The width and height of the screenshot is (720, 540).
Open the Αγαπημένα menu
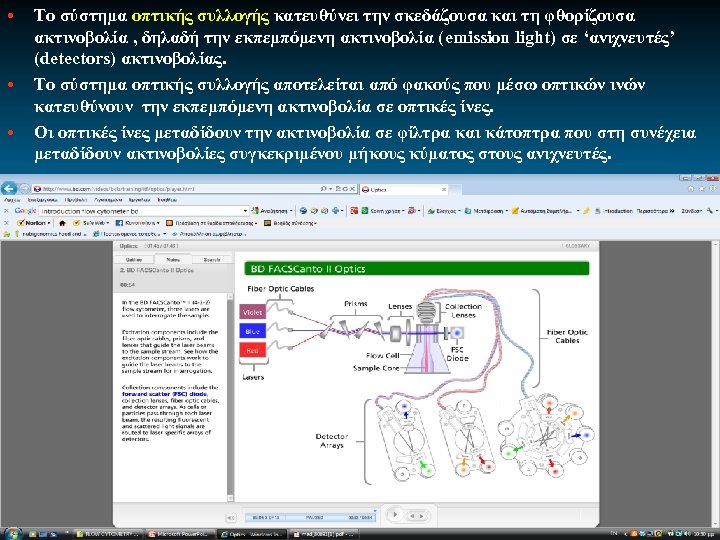[108, 200]
